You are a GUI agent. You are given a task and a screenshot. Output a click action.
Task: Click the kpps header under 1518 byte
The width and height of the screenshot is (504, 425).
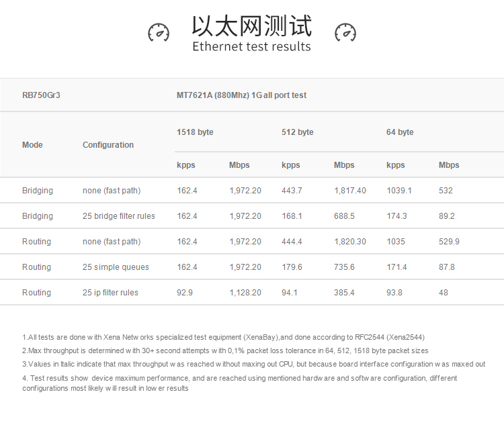coord(185,165)
